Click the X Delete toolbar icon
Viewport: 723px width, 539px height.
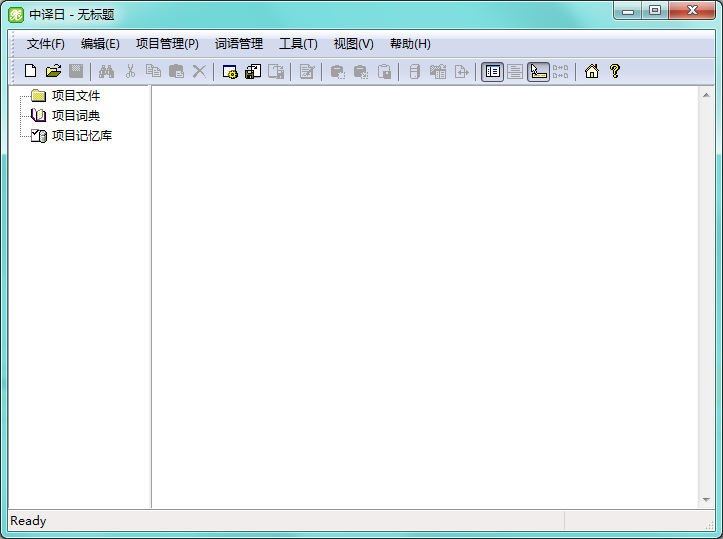pyautogui.click(x=199, y=71)
